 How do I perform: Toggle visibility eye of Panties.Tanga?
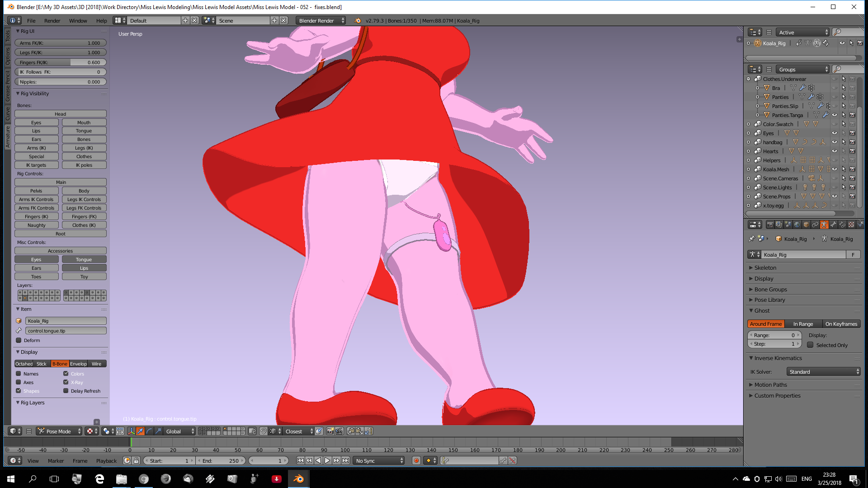[835, 115]
